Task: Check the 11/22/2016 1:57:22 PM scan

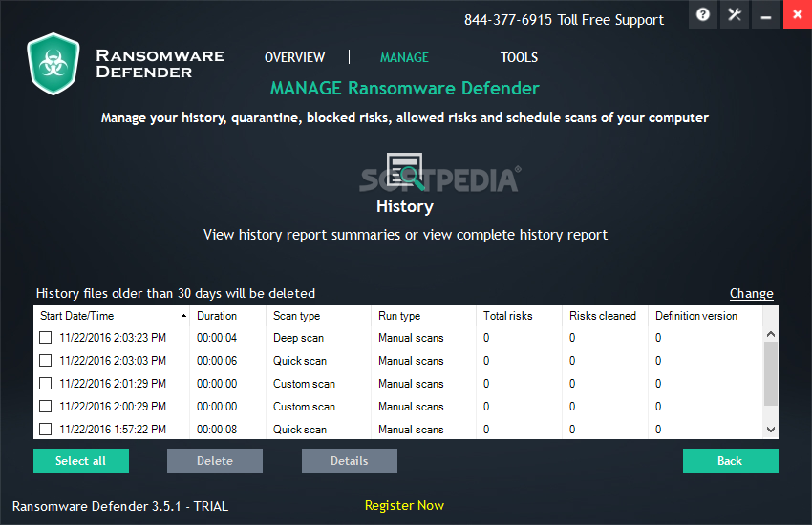Action: click(x=46, y=429)
